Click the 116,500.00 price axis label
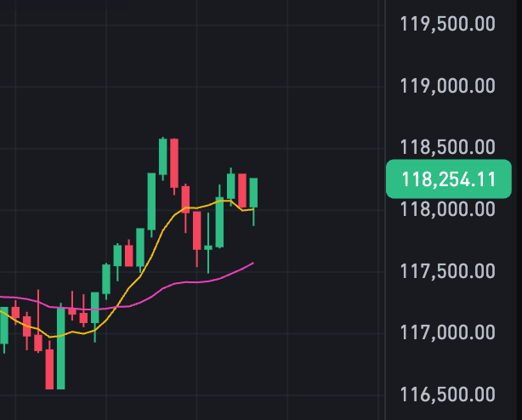 point(447,394)
